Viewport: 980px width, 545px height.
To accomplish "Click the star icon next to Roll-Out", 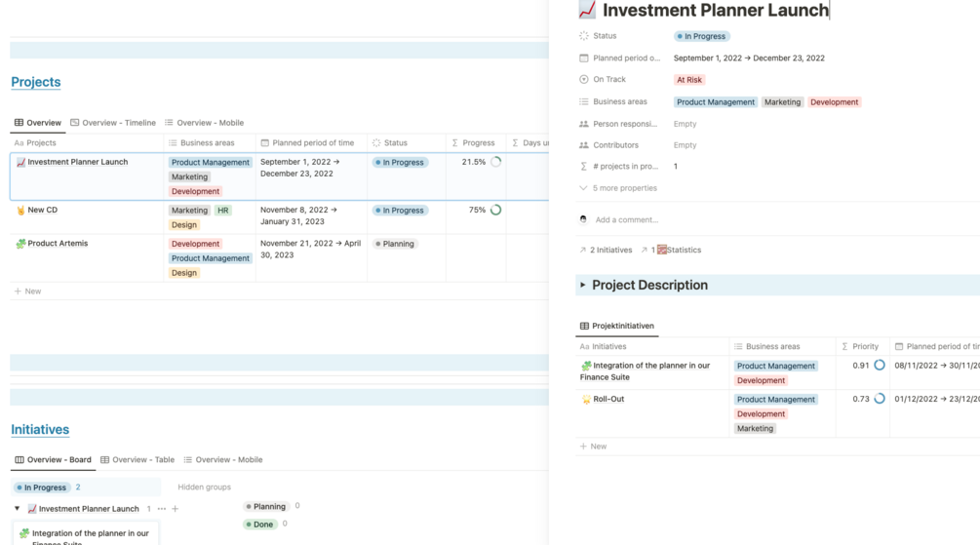I will click(586, 399).
